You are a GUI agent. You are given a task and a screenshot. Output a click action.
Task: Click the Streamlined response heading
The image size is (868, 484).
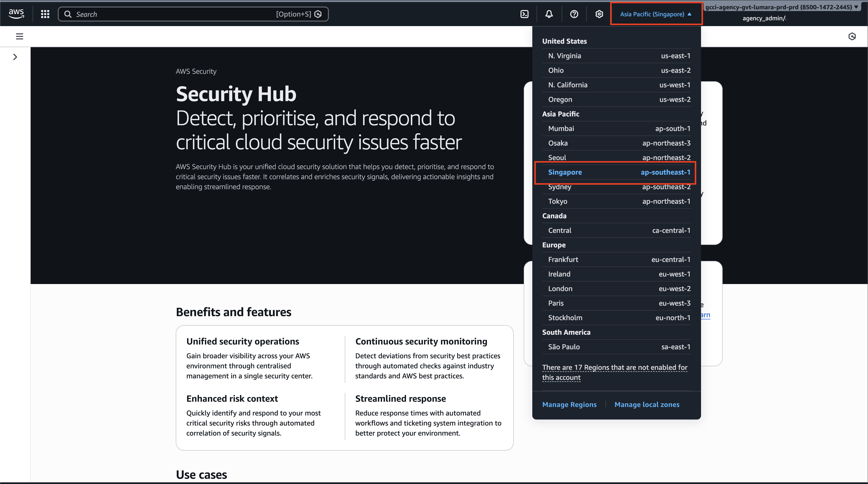(400, 398)
